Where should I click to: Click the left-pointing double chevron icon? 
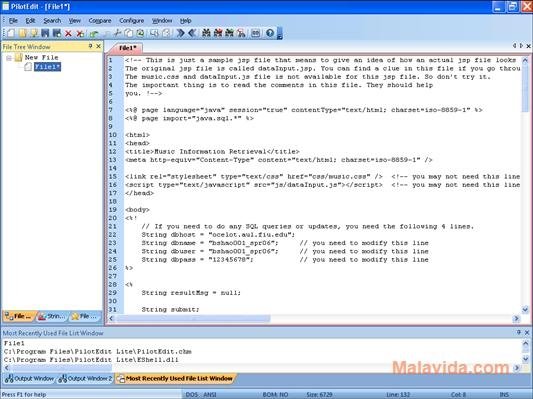click(192, 33)
